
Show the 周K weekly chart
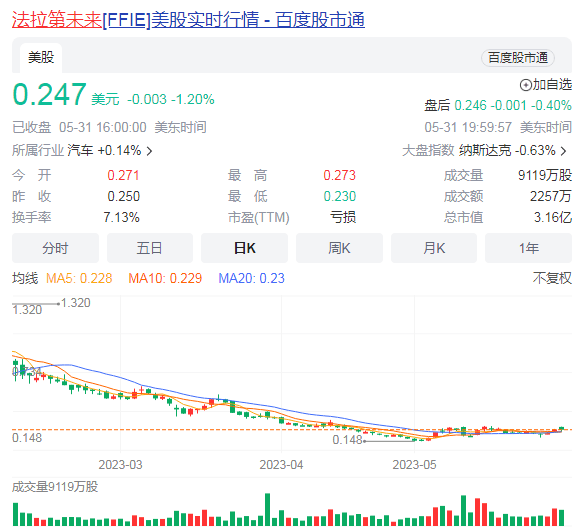[x=339, y=248]
